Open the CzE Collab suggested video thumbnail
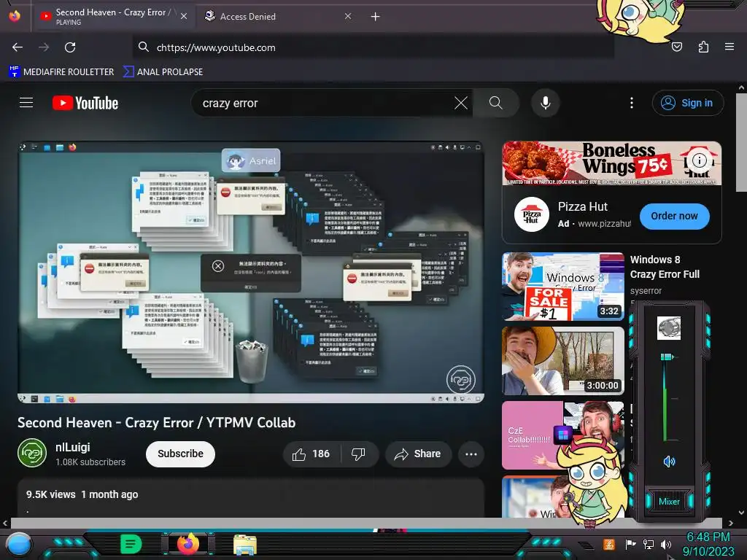Image resolution: width=747 pixels, height=560 pixels. pos(562,435)
